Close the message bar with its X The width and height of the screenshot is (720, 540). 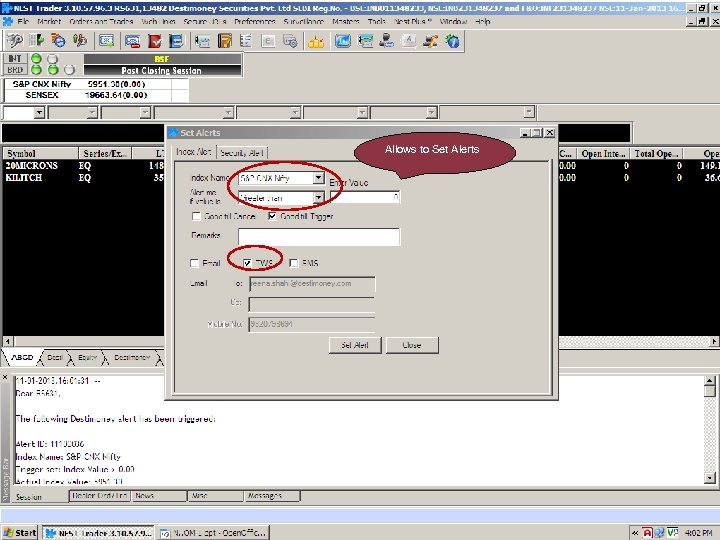click(5, 377)
